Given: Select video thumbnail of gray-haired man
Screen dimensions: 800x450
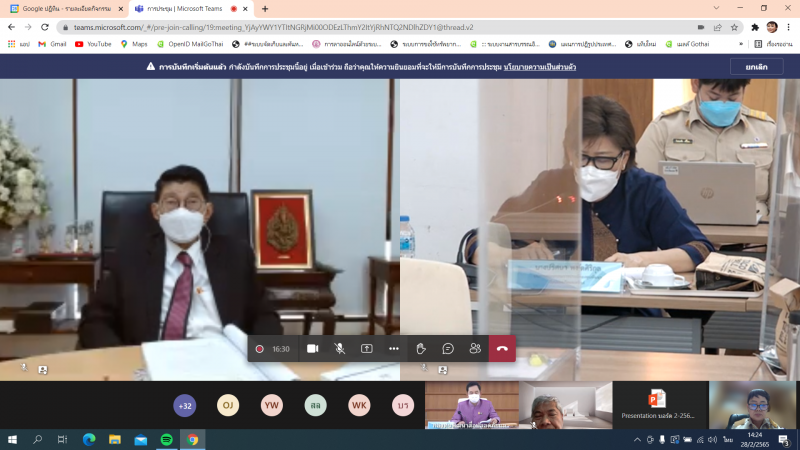Looking at the screenshot, I should point(566,405).
